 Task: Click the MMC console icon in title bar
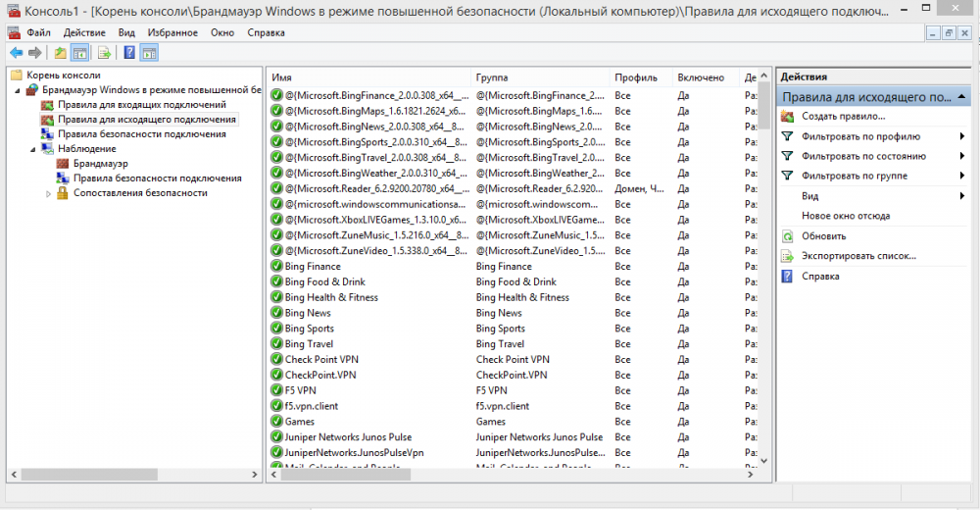tap(13, 11)
